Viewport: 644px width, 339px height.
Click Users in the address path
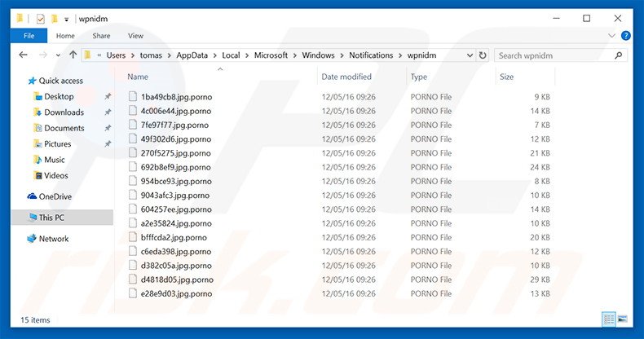tap(116, 55)
